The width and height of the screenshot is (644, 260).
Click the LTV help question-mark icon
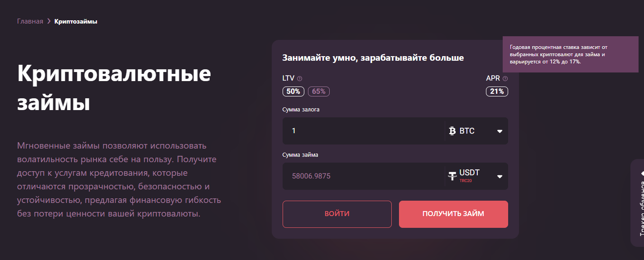(299, 79)
